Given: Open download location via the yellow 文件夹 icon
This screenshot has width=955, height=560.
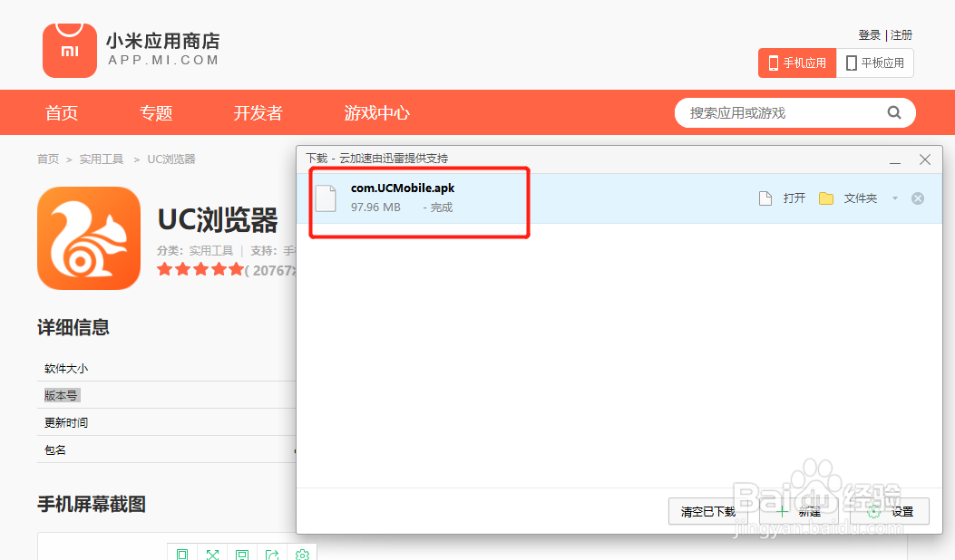Looking at the screenshot, I should click(x=827, y=198).
